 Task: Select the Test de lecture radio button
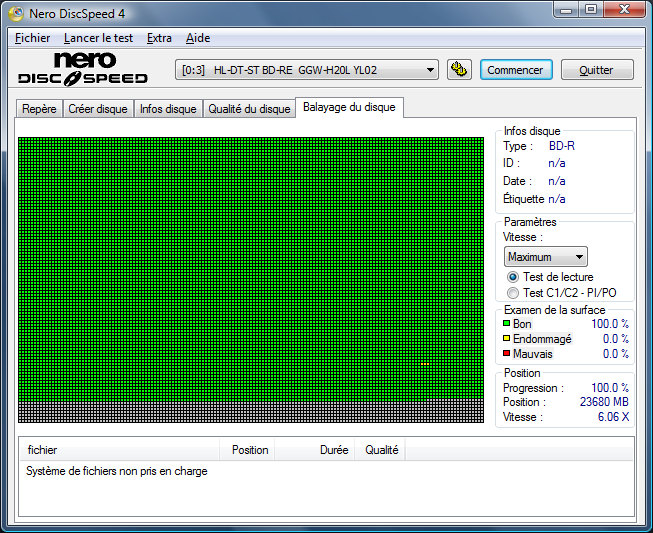point(513,277)
